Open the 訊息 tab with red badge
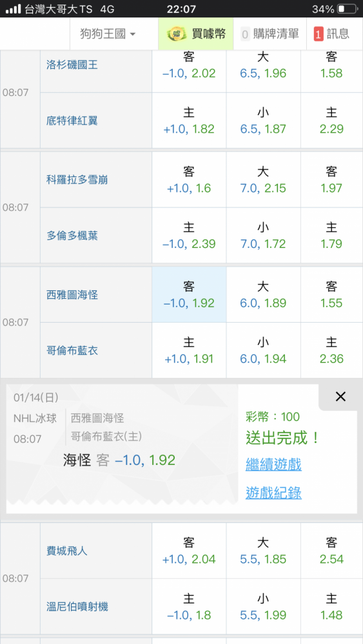 coord(333,34)
